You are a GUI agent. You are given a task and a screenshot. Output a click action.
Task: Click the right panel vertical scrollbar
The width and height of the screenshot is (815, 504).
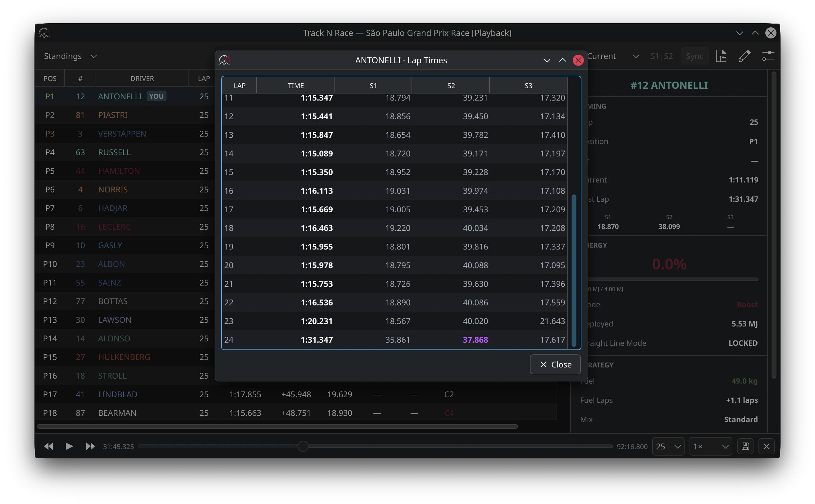coord(774,225)
